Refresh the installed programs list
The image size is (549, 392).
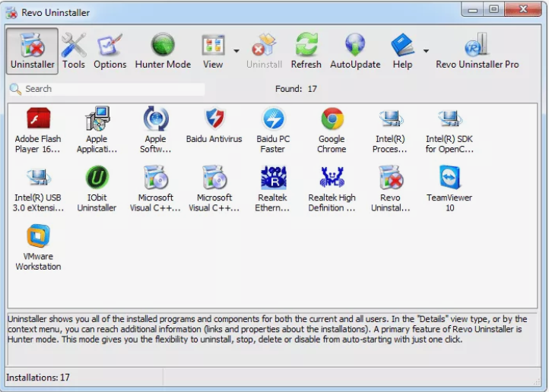pyautogui.click(x=306, y=51)
